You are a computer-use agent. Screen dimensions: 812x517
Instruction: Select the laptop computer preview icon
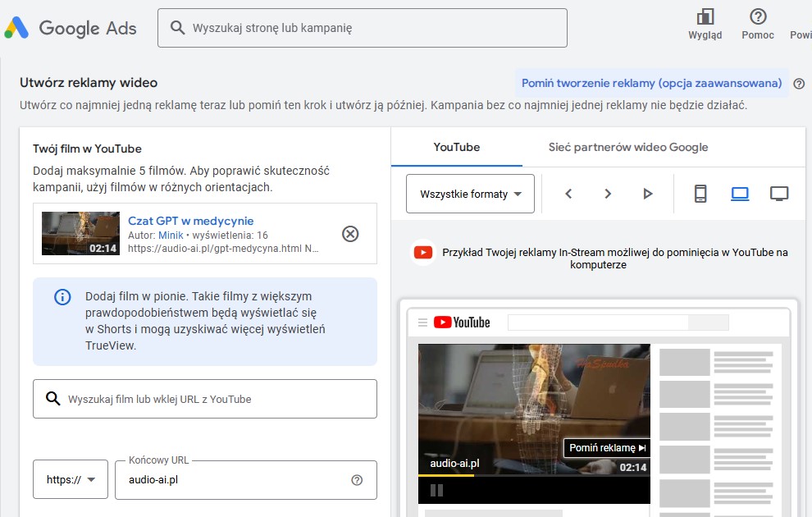(x=740, y=194)
